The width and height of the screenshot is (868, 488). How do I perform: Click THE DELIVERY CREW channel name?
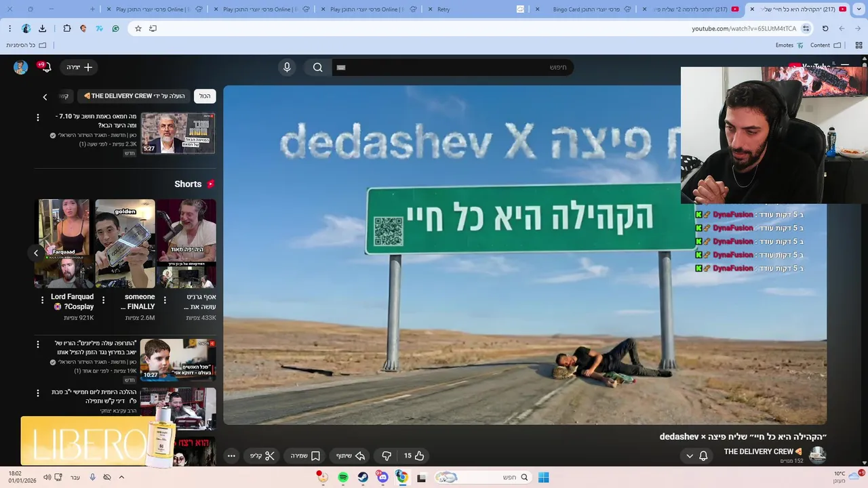click(763, 451)
